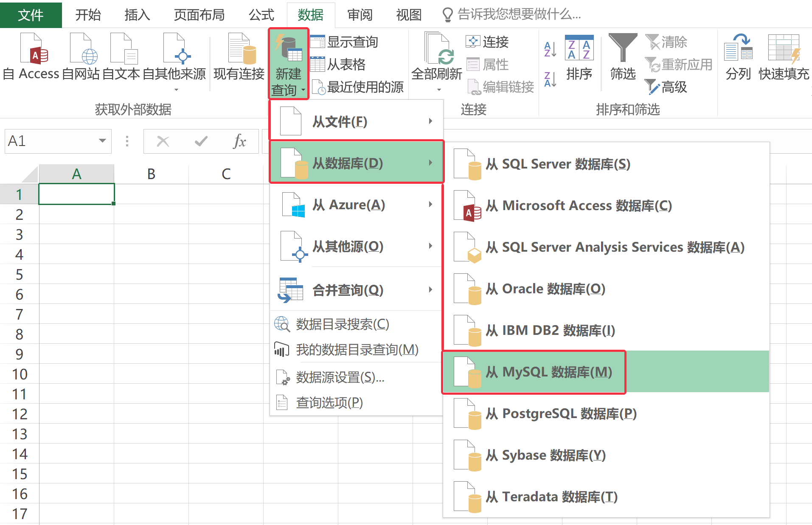
Task: Open Query Options
Action: click(x=329, y=402)
